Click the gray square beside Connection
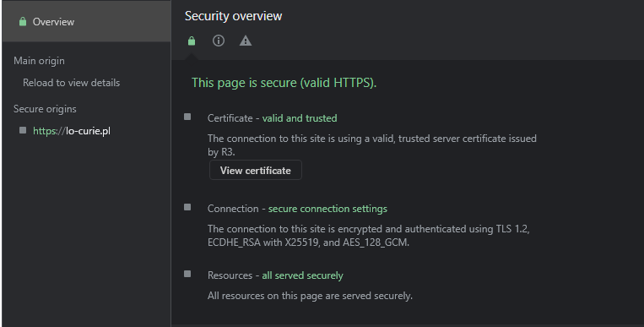Viewport: 644px width, 327px height. [187, 207]
